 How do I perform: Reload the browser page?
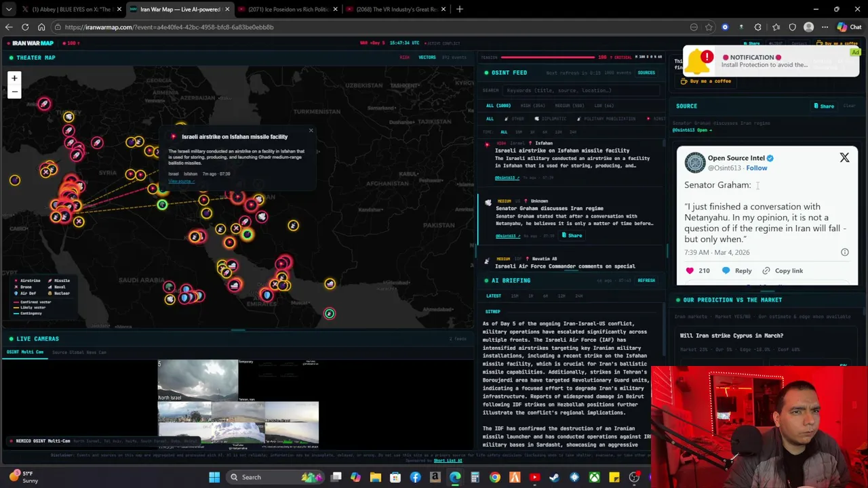coord(25,27)
